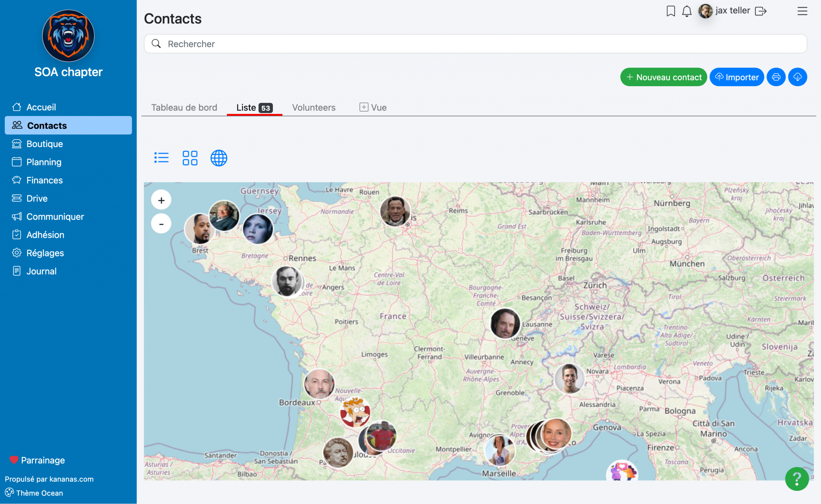Click the Importer button
Screen dimensions: 821x504
coord(737,77)
